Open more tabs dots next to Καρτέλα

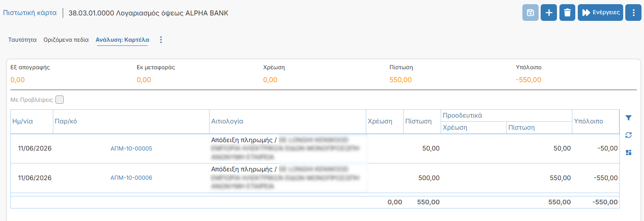161,40
